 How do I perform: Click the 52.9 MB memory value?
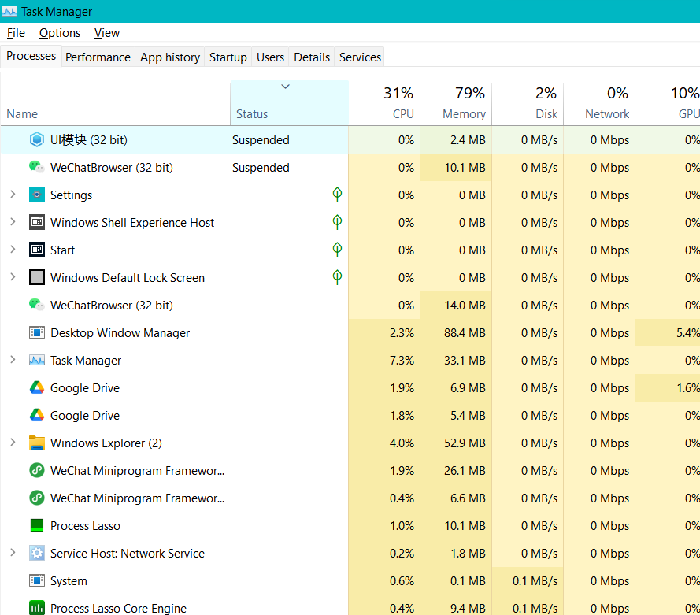[465, 443]
